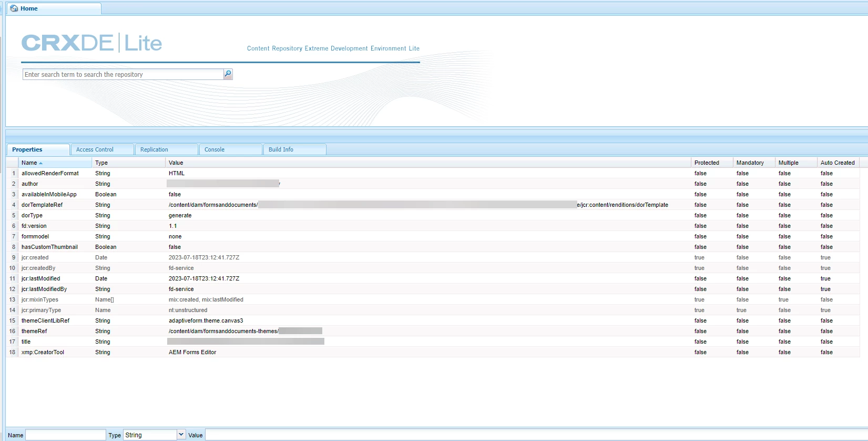This screenshot has width=868, height=441.
Task: Select the themeClientLibRef property name
Action: pyautogui.click(x=45, y=320)
